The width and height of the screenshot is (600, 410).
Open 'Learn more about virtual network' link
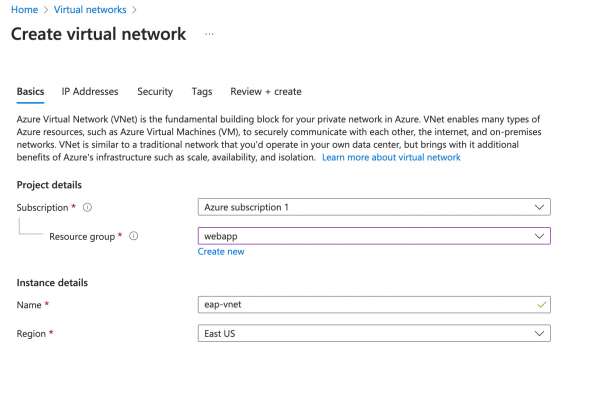(391, 158)
